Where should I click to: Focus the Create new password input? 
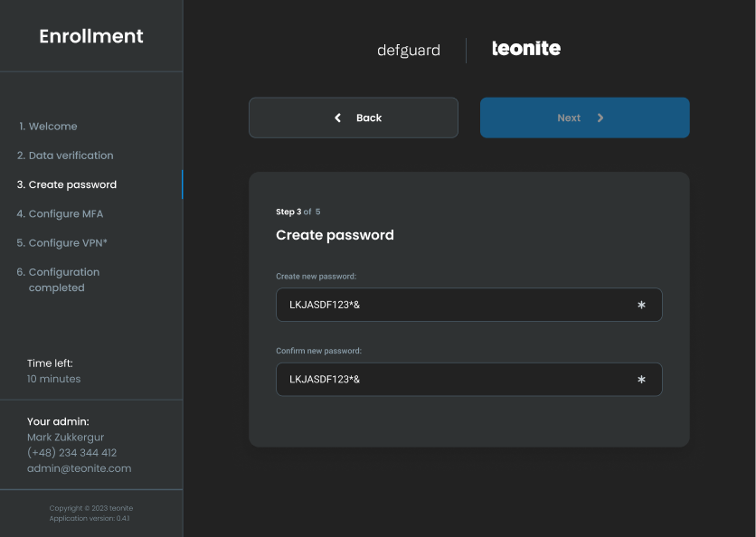point(452,305)
